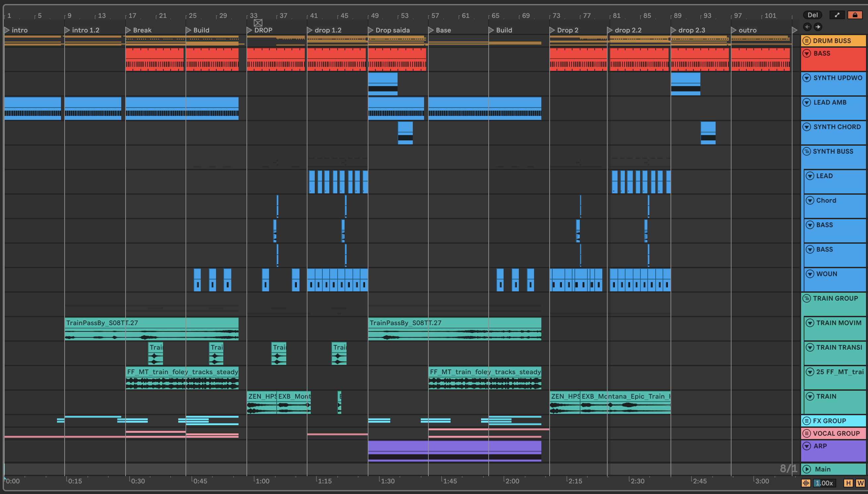
Task: Select the SYNTH CHORD clip at bar 93
Action: click(708, 133)
